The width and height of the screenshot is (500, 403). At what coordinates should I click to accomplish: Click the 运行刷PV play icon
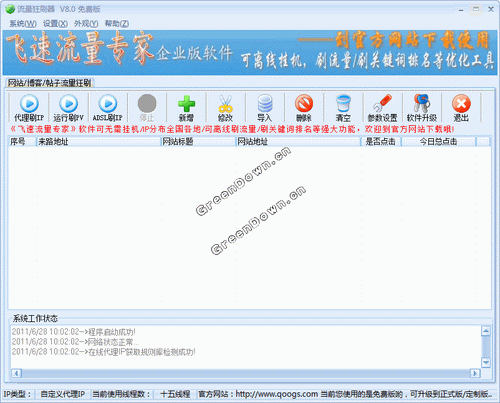[69, 108]
